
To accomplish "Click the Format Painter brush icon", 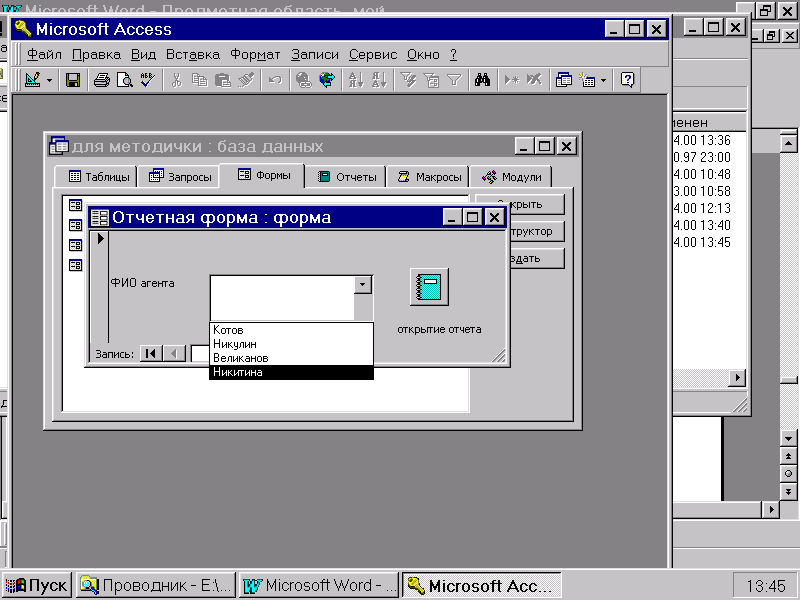I will (x=246, y=80).
